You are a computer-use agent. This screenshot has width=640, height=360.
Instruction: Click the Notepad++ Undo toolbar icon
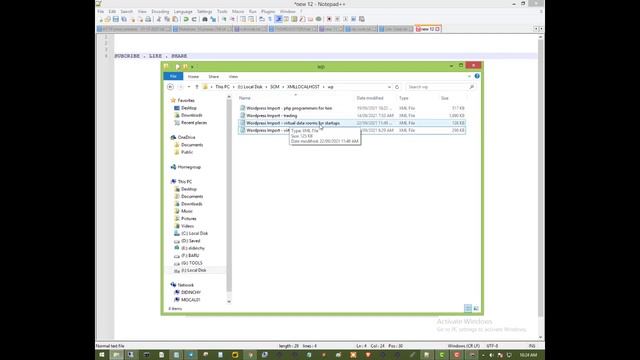(x=186, y=19)
